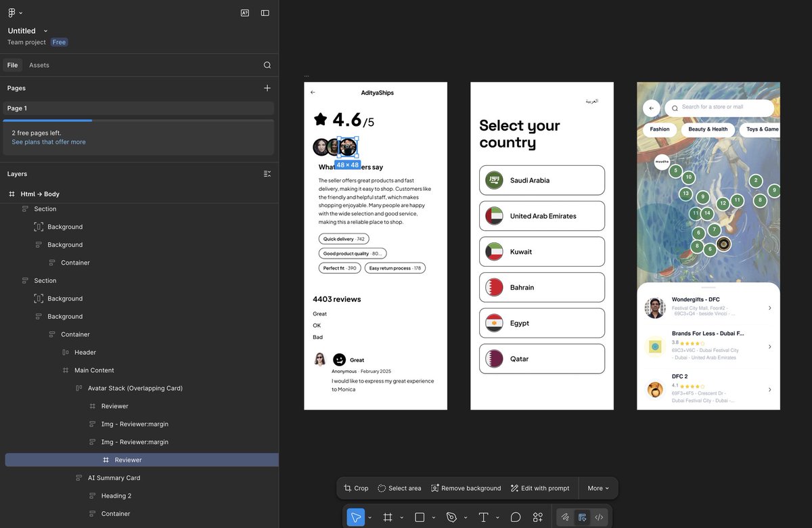Select the Header layer
The image size is (812, 528).
coord(85,353)
